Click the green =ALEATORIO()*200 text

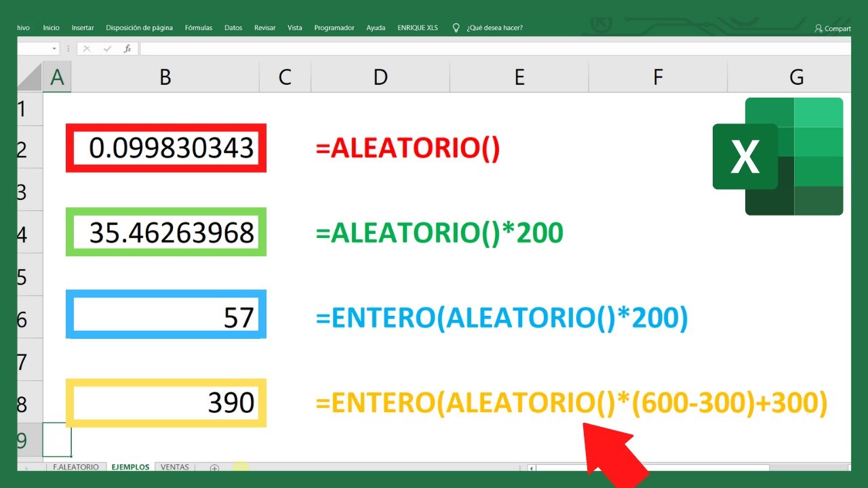click(x=439, y=233)
